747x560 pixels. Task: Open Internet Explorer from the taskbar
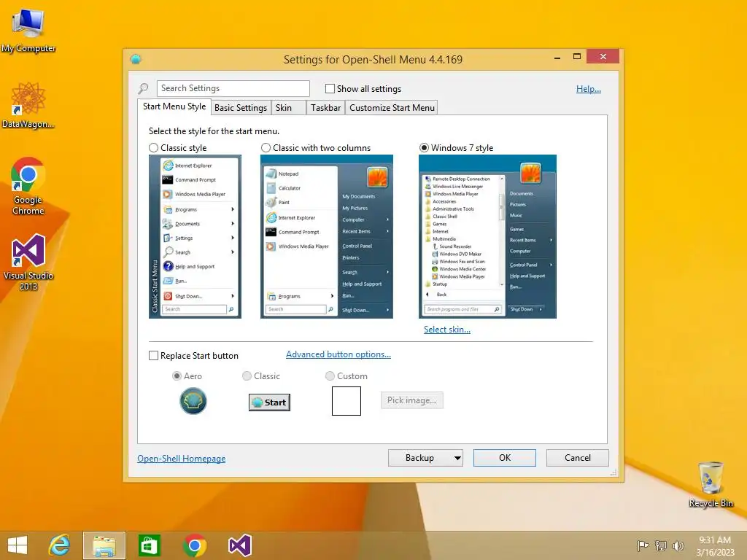(60, 545)
